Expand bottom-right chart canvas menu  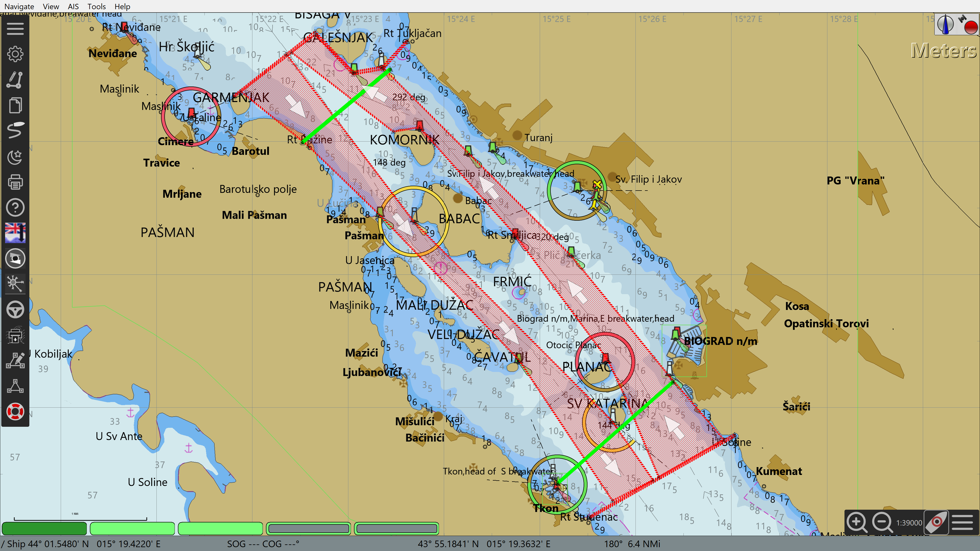[x=962, y=522]
